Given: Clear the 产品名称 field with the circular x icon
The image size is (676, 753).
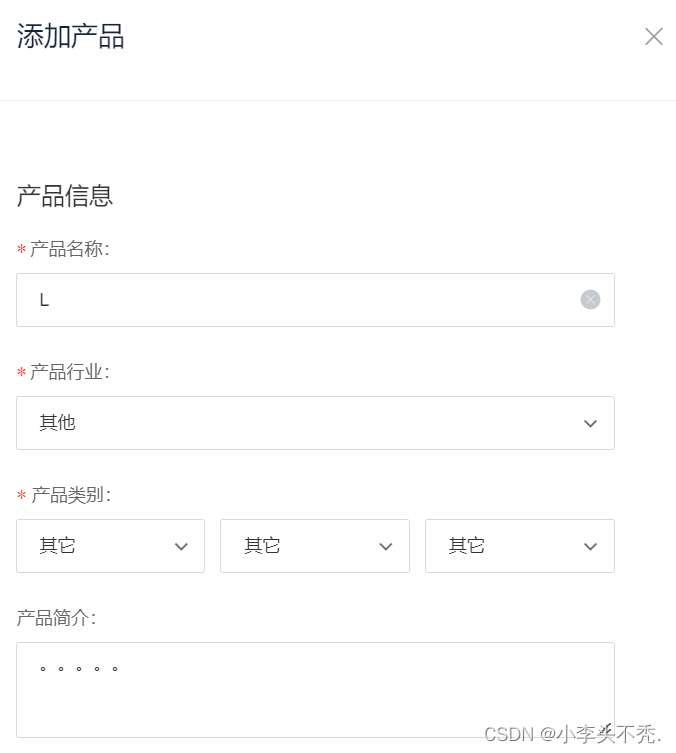Looking at the screenshot, I should pos(590,300).
